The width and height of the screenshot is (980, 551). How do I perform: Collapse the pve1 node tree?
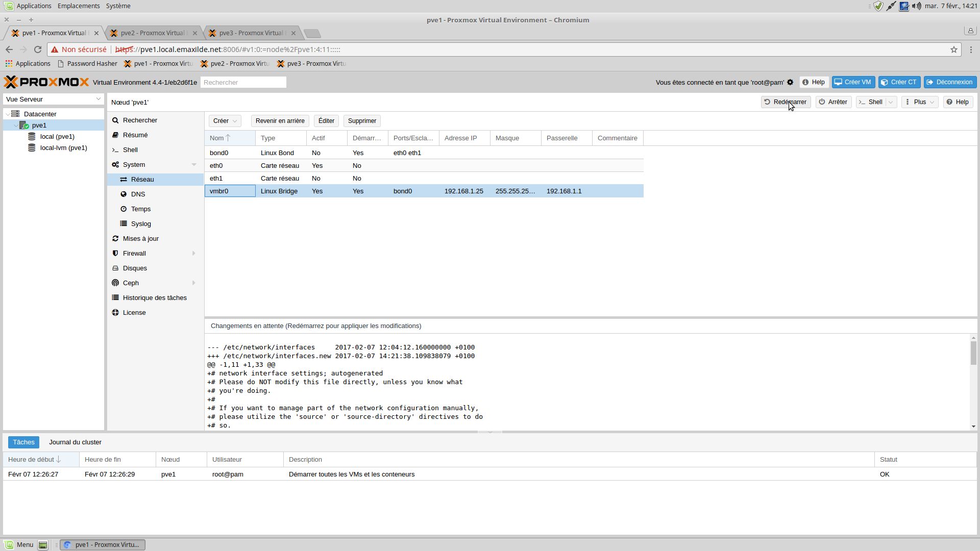coord(16,126)
